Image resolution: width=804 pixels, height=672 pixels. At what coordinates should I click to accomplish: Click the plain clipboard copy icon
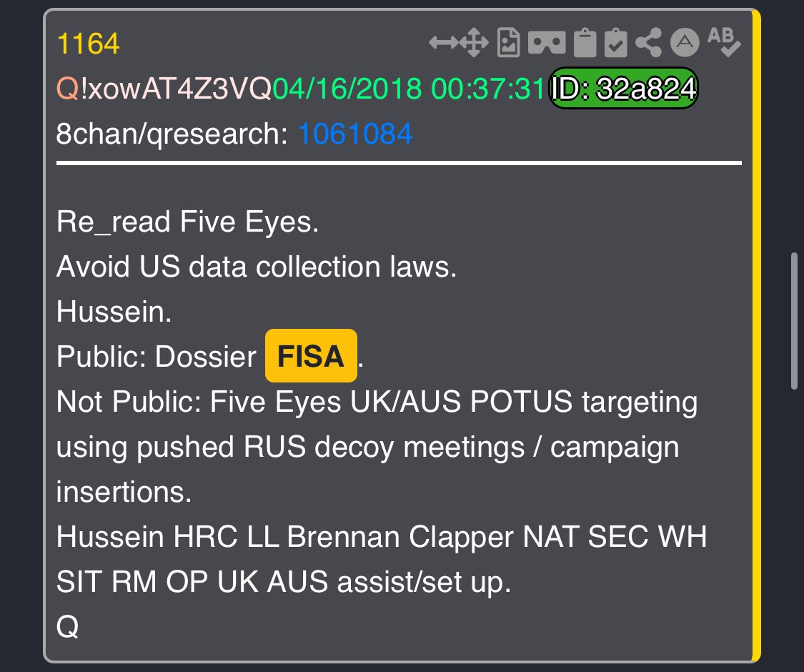click(585, 43)
